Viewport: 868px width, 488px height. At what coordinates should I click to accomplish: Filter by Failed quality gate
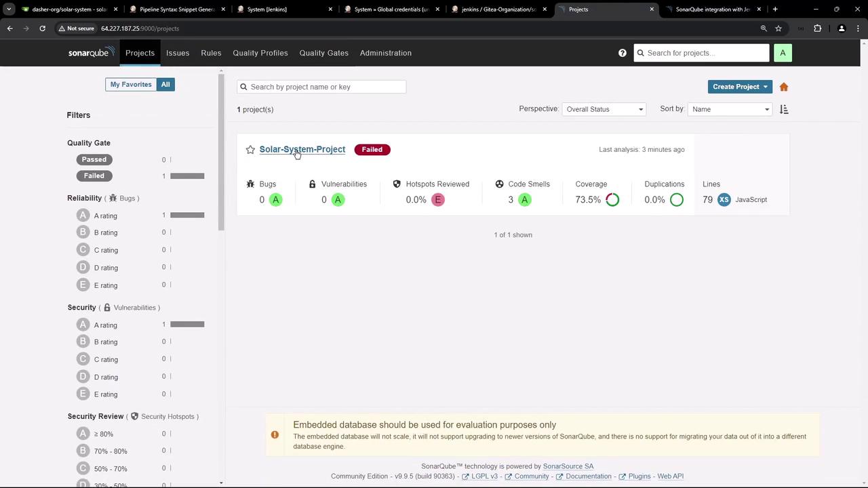(x=94, y=176)
